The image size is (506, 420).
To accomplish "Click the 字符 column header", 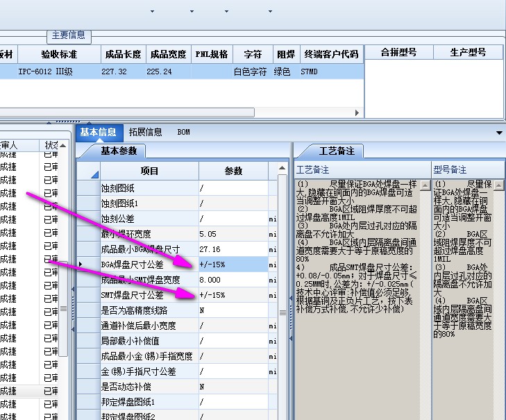I will click(x=253, y=54).
